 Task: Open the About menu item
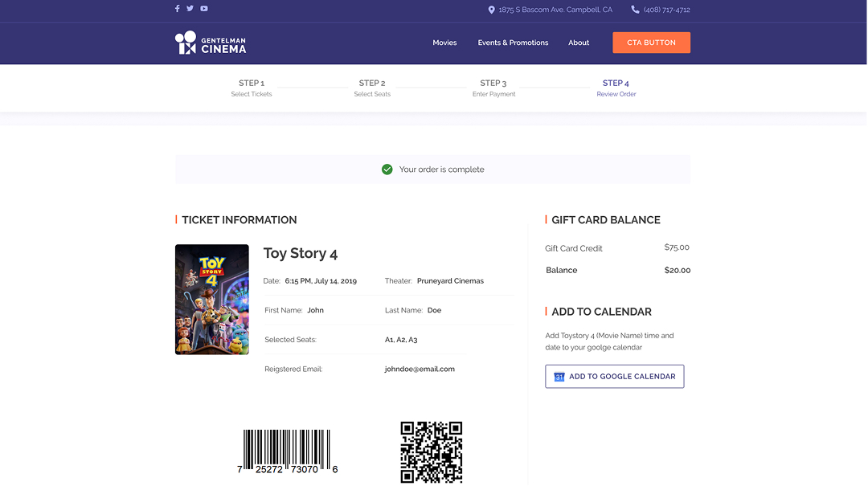coord(579,43)
